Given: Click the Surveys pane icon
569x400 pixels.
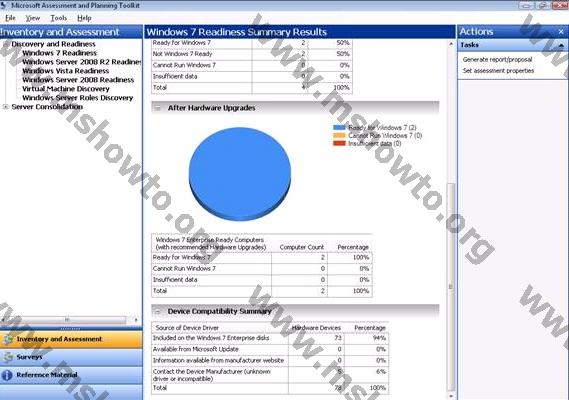Looking at the screenshot, I should (x=8, y=357).
